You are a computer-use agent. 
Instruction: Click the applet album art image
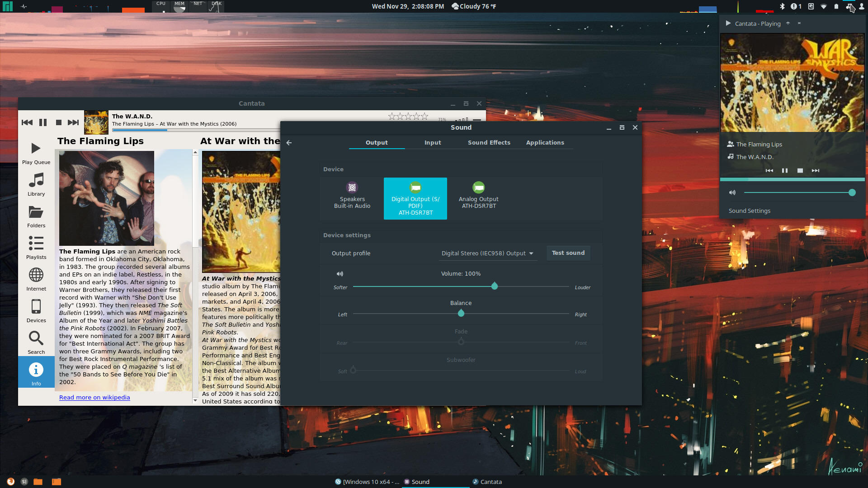tap(793, 83)
